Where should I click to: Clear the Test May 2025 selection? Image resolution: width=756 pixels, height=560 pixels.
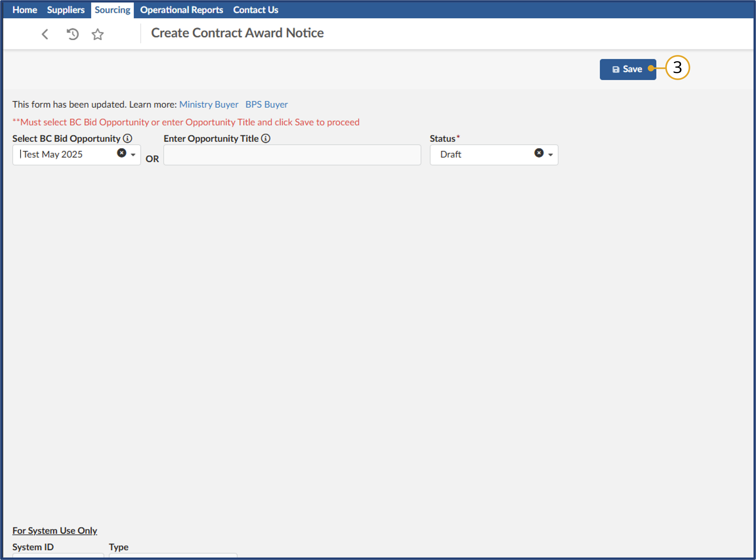tap(122, 153)
